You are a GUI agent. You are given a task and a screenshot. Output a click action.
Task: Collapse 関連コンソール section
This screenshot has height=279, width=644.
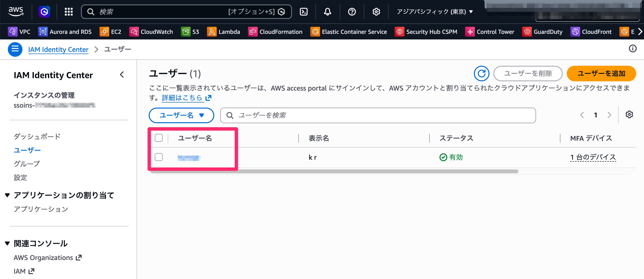(x=7, y=243)
